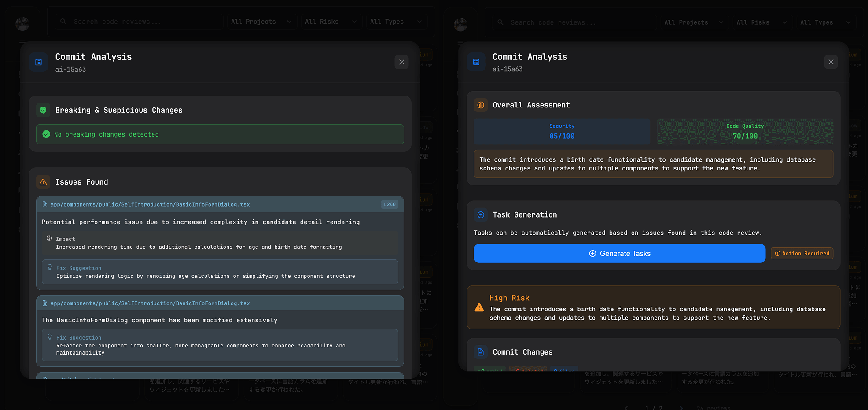Open the All Risks dropdown
Viewport: 868px width, 410px height.
point(331,21)
